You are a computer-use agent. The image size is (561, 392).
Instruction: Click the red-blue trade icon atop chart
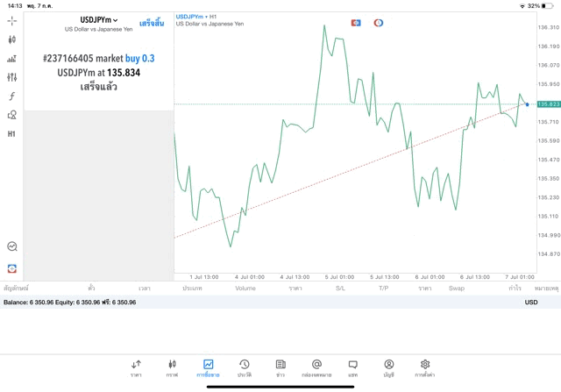[356, 23]
